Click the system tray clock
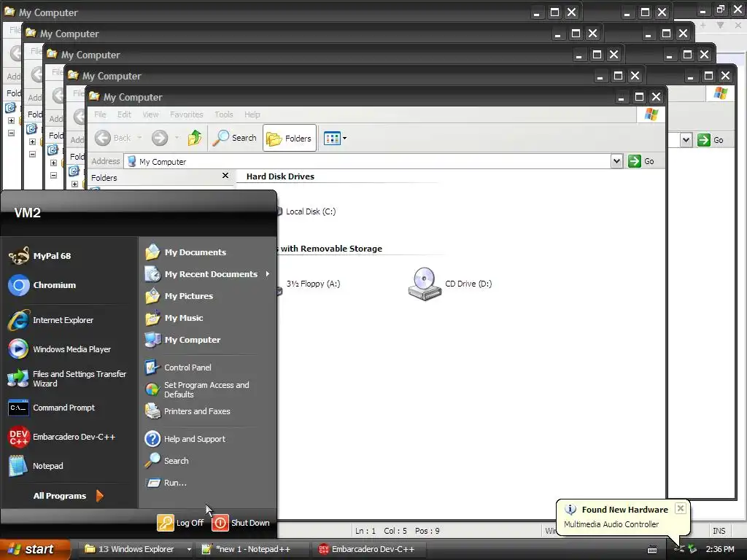Screen dimensions: 747x560 pos(720,549)
